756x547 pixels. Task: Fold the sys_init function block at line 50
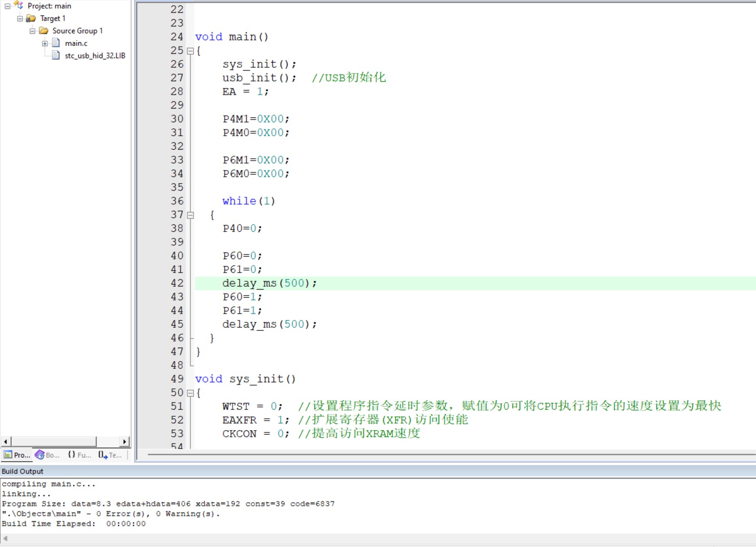point(190,393)
